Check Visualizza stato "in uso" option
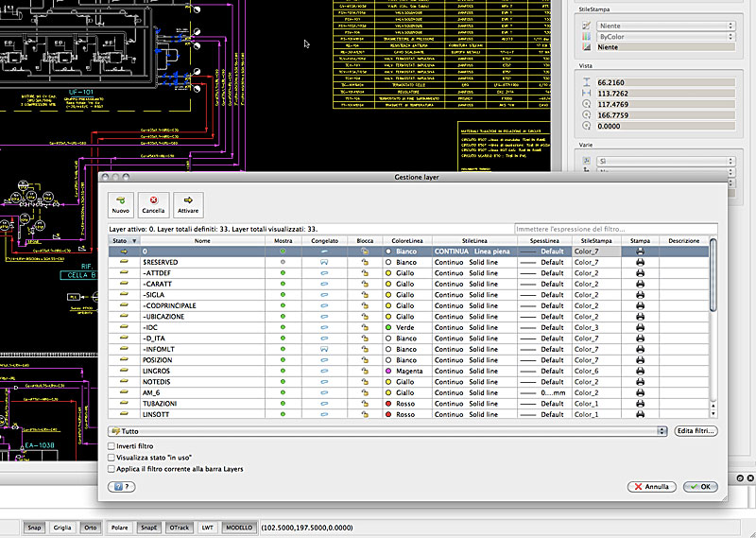Screen dimensions: 756x538 [x=113, y=457]
